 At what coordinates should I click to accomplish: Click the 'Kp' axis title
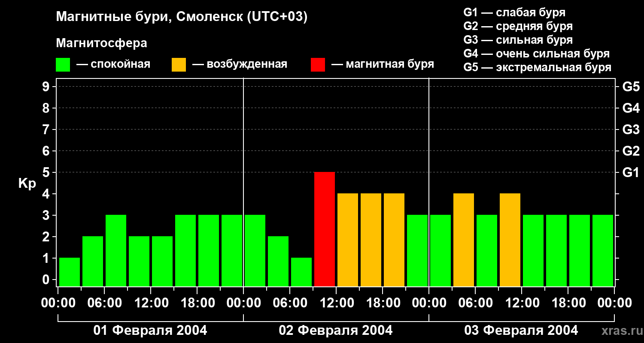27,184
